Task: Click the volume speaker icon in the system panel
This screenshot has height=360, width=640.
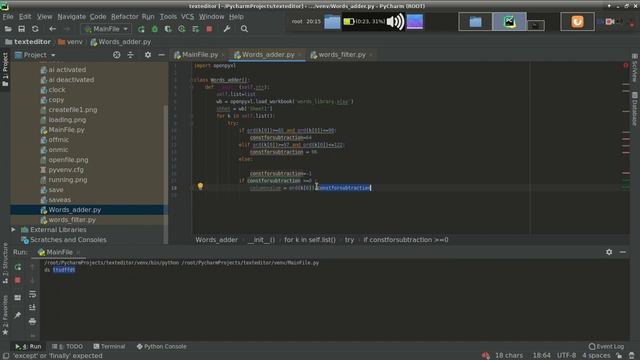Action: click(395, 22)
